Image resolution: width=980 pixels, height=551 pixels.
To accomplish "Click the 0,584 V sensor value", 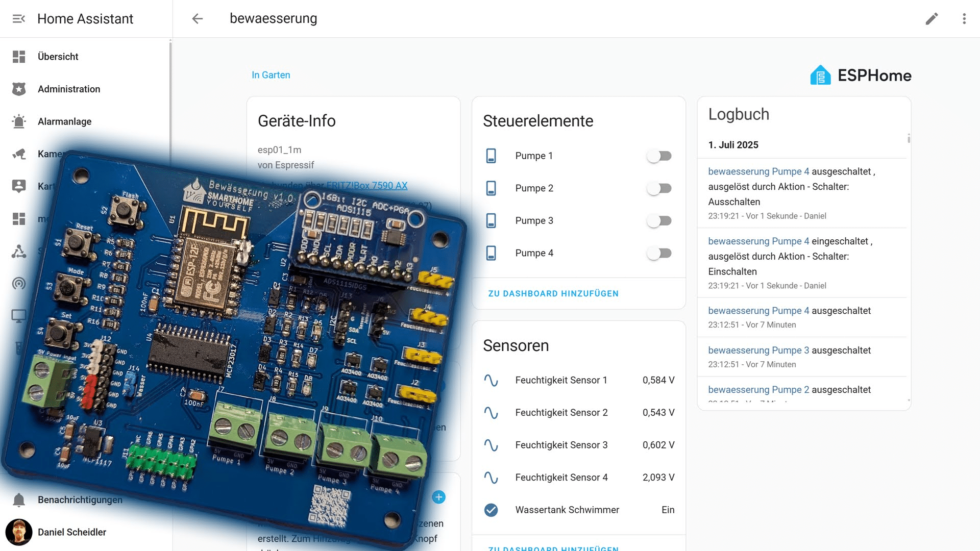I will 658,380.
